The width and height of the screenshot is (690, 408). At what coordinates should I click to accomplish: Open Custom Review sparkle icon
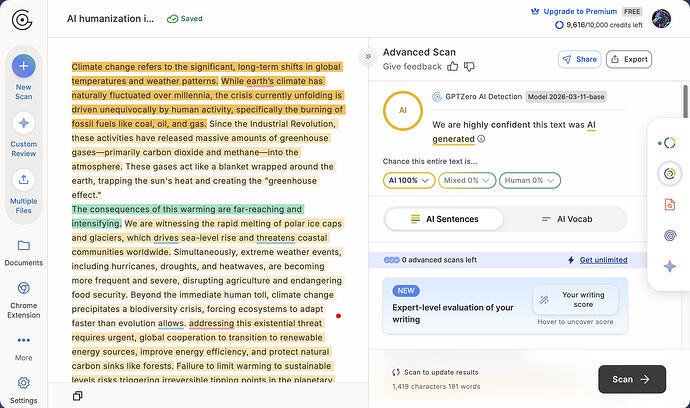[24, 123]
